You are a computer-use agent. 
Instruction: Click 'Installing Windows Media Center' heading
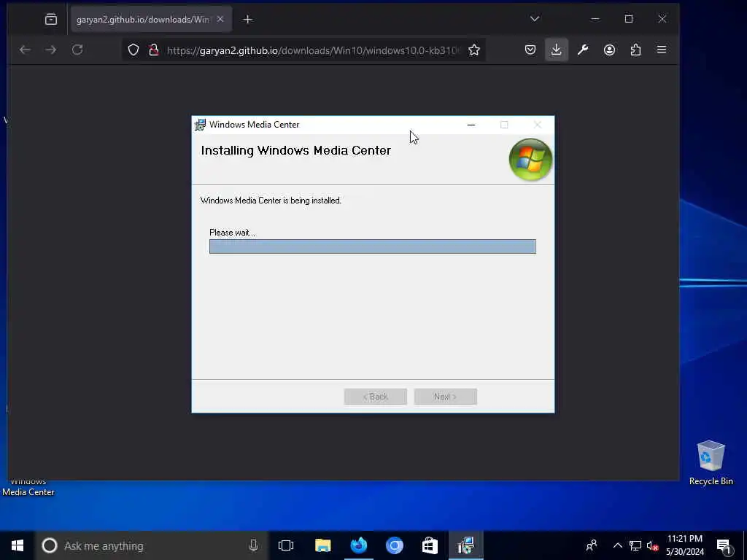(296, 150)
